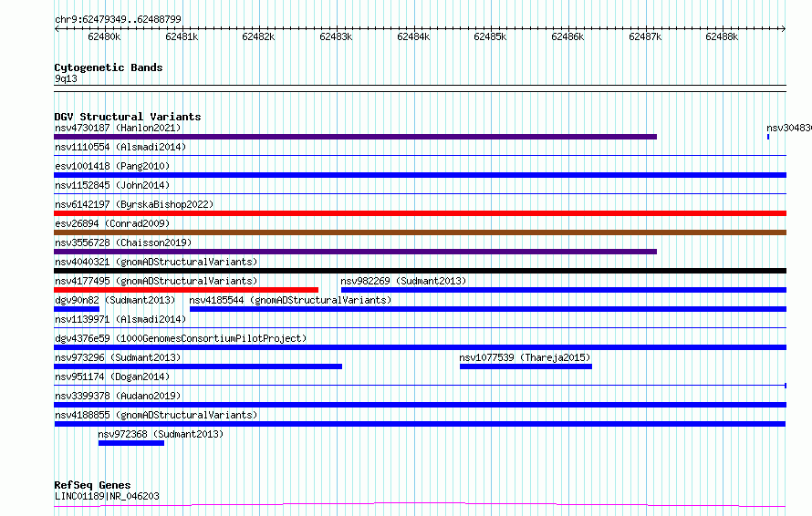The height and width of the screenshot is (516, 812).
Task: Click the short dgv90n82 (Sudmant2013) bar
Action: click(x=77, y=309)
